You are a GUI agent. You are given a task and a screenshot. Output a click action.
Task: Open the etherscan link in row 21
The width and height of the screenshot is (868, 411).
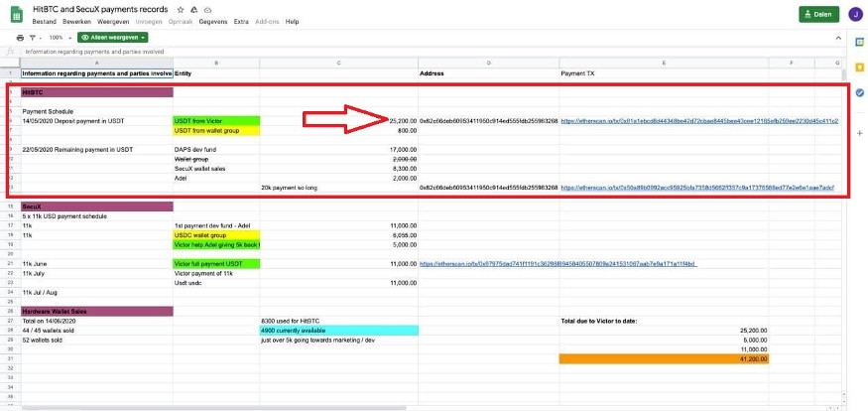pyautogui.click(x=558, y=264)
